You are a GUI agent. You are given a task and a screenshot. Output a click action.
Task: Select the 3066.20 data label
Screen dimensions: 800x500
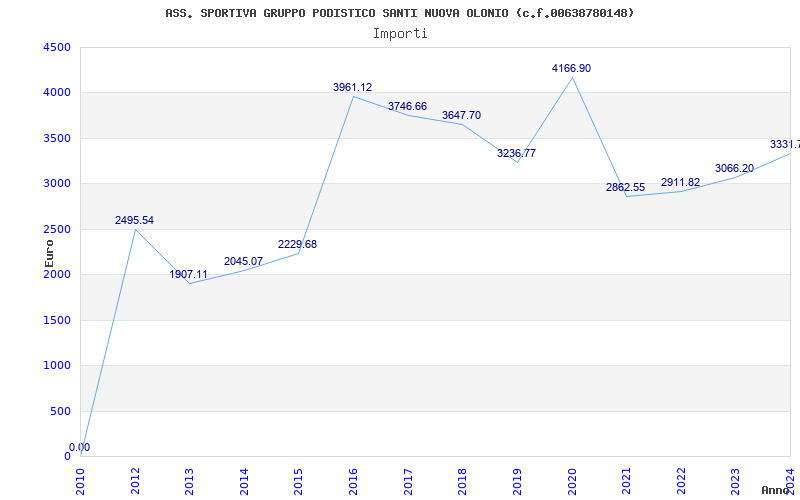tap(734, 169)
